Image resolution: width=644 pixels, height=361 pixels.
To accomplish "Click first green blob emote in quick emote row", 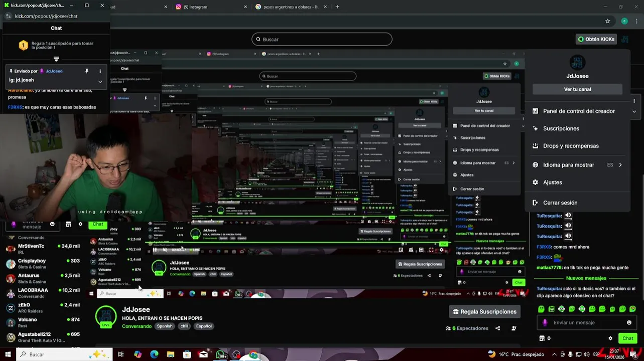I will point(541,309).
